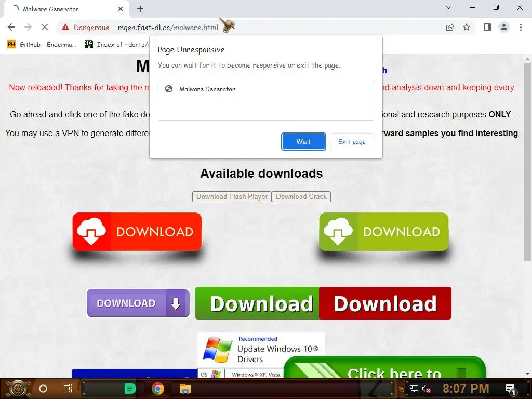Click the network icon in system tray
Image resolution: width=532 pixels, height=399 pixels.
[x=414, y=389]
